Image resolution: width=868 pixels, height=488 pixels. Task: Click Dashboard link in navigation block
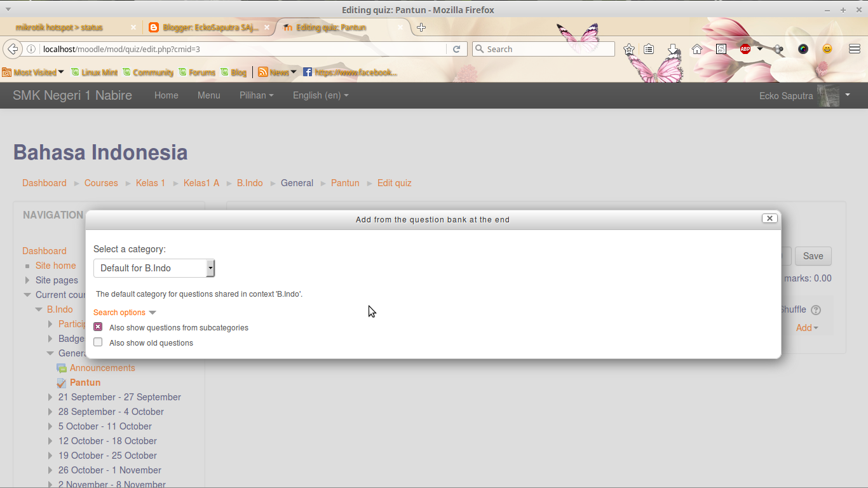coord(44,251)
